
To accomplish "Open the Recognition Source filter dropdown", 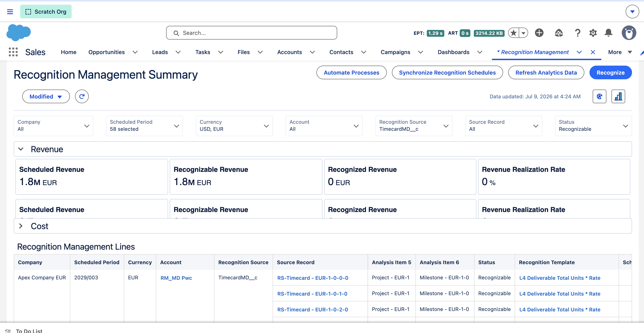I will pyautogui.click(x=414, y=126).
